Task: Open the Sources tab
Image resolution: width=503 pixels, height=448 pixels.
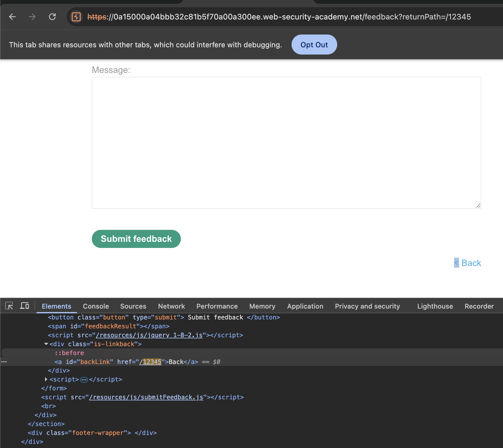Action: point(133,306)
